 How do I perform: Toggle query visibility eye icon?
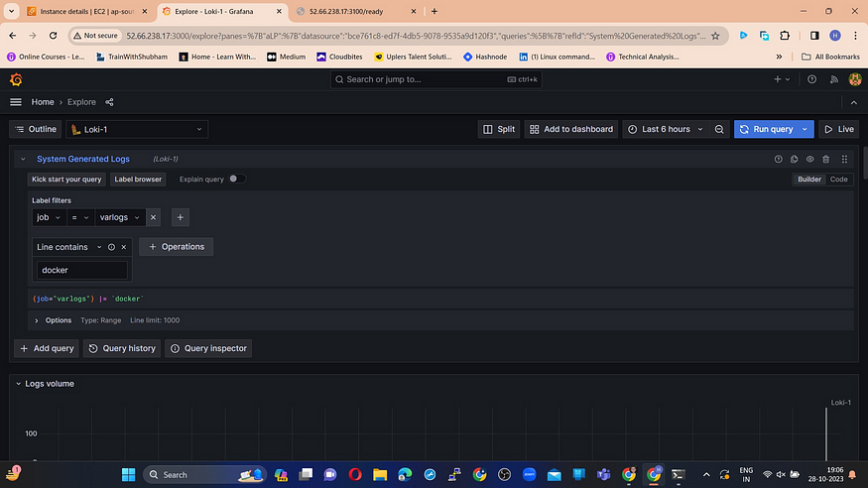pyautogui.click(x=809, y=159)
